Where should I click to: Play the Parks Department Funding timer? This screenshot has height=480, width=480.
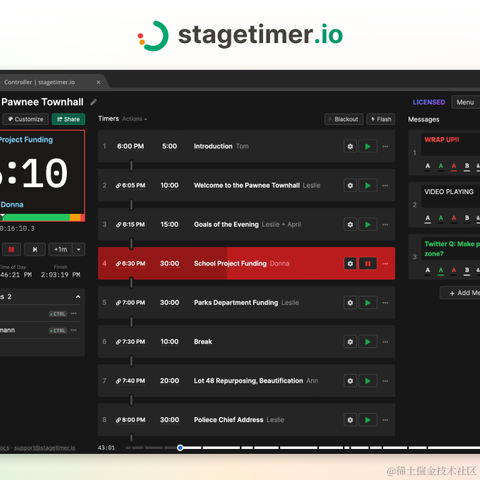click(368, 303)
